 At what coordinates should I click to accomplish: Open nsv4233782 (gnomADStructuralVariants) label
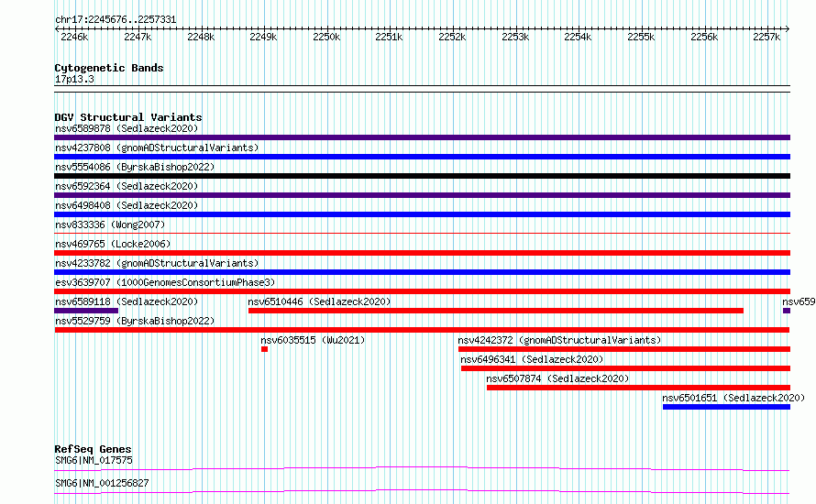157,263
